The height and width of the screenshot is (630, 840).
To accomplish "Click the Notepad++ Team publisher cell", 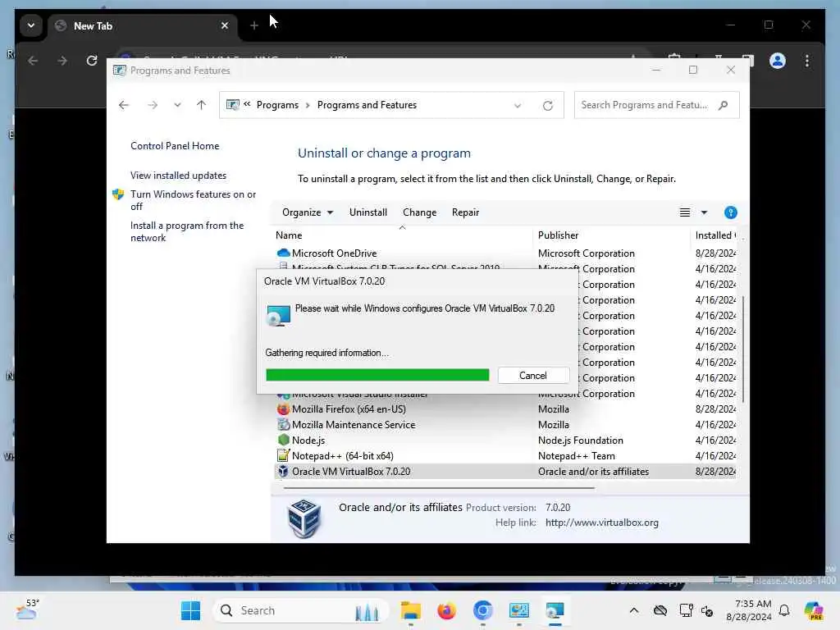I will click(577, 456).
